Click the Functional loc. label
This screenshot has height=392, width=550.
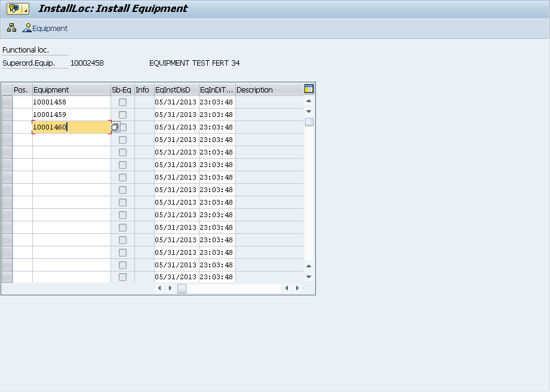(x=26, y=50)
